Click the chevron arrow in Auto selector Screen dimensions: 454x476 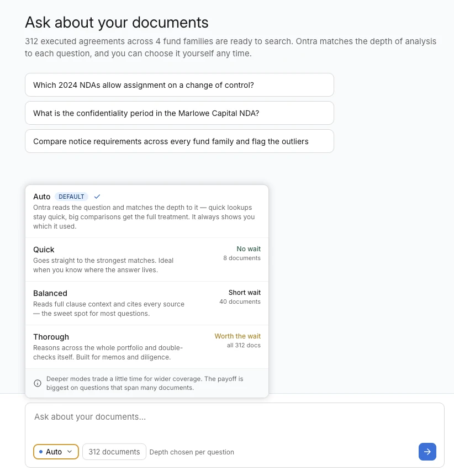point(70,451)
